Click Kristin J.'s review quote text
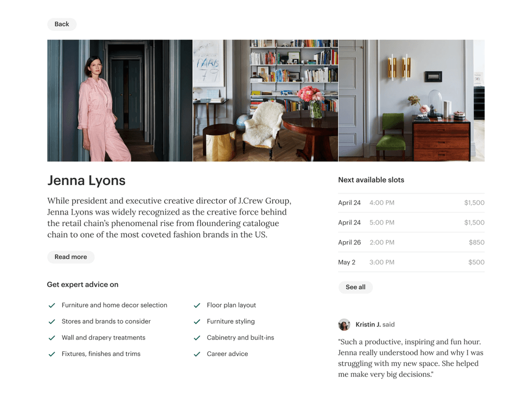 click(411, 358)
